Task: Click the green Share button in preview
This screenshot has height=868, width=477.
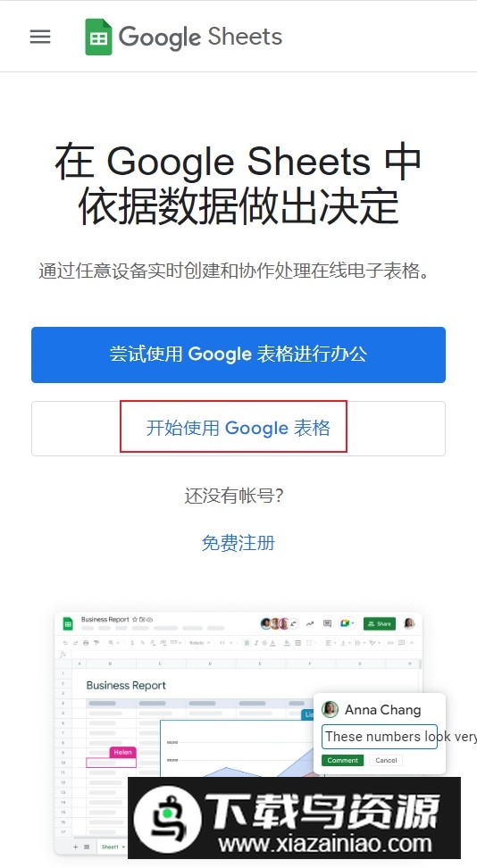Action: click(x=379, y=623)
